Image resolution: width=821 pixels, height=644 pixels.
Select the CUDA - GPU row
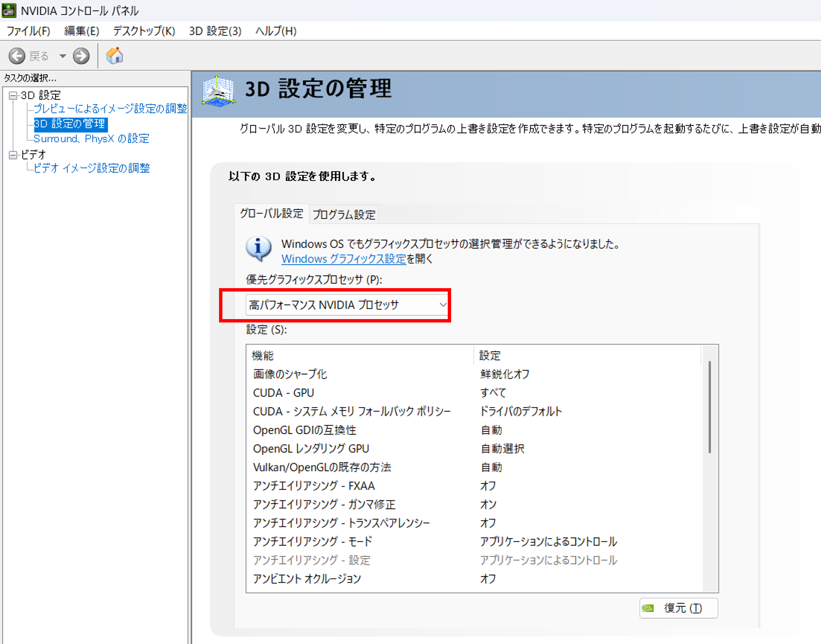[474, 393]
